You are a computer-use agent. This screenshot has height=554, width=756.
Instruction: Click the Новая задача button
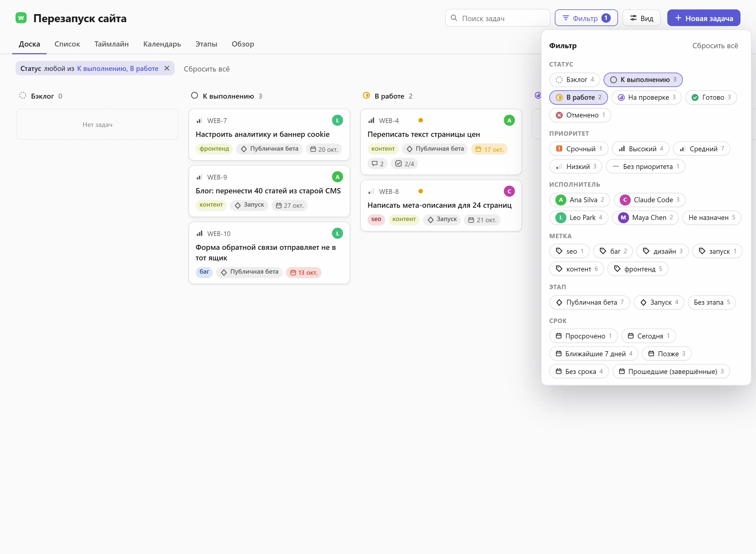click(704, 18)
